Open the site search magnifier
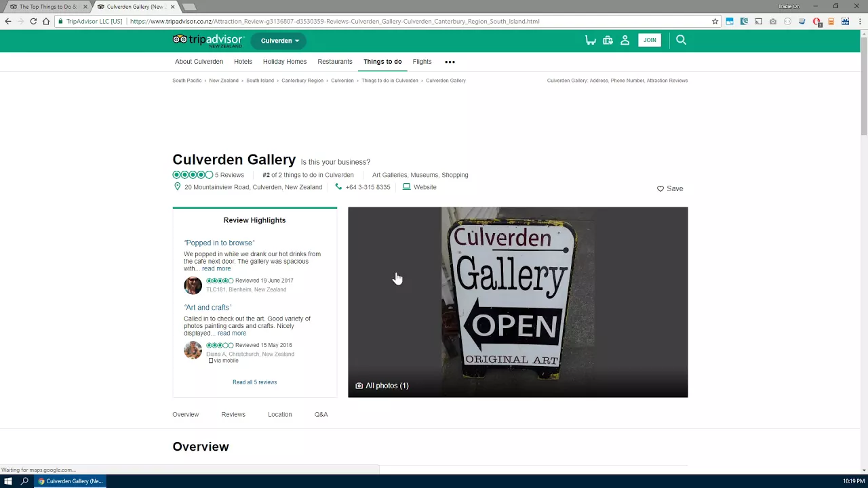868x488 pixels. tap(681, 40)
